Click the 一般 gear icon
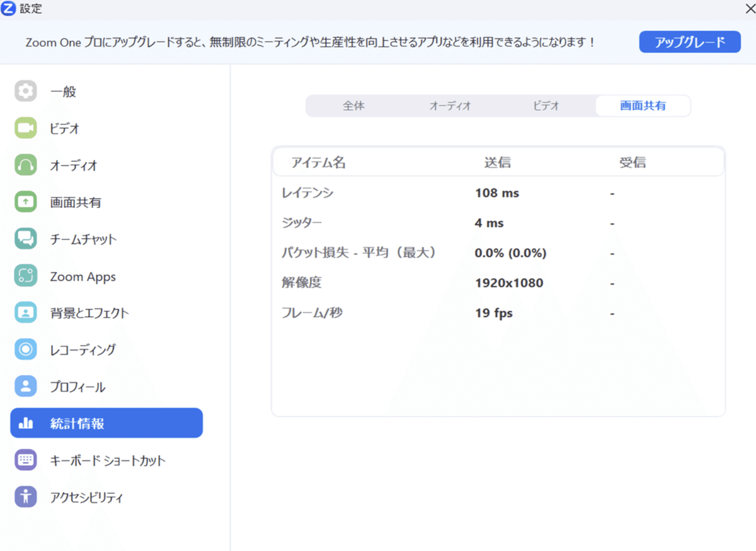Image resolution: width=756 pixels, height=551 pixels. (26, 91)
